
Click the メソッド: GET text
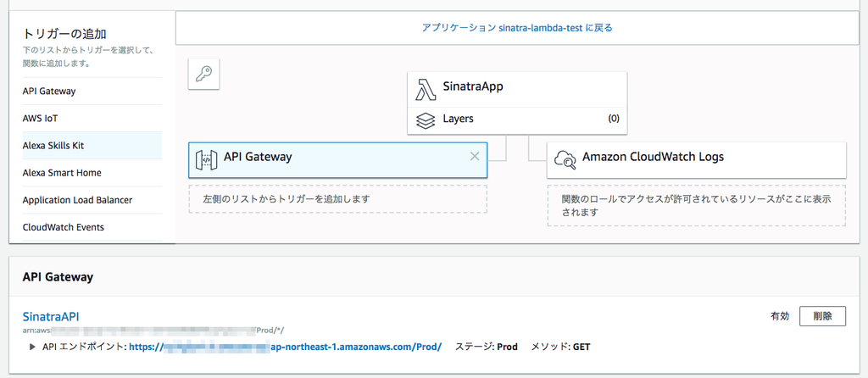(x=561, y=347)
